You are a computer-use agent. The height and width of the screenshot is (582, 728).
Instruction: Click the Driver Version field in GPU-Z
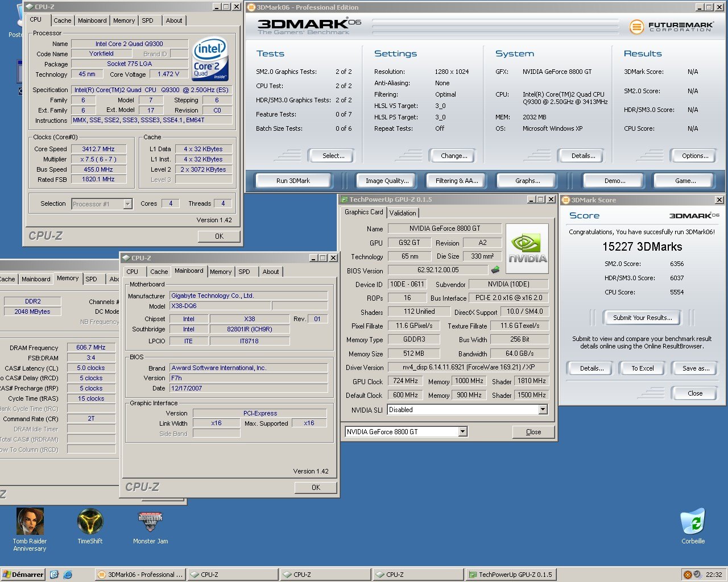468,367
